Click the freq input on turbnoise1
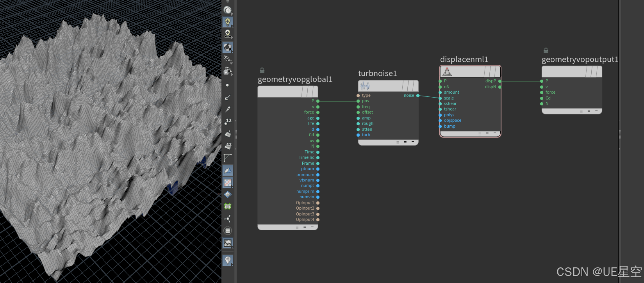 coord(358,107)
